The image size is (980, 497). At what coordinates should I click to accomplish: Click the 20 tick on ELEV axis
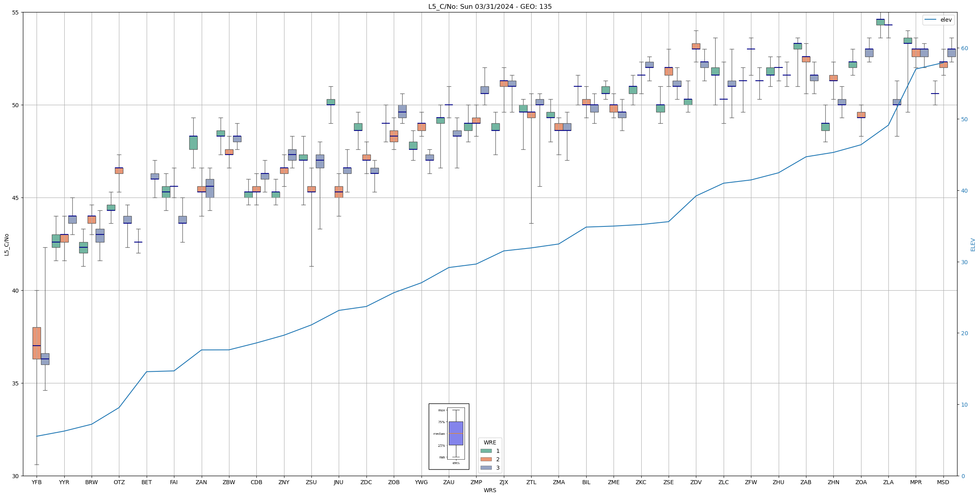coord(964,333)
